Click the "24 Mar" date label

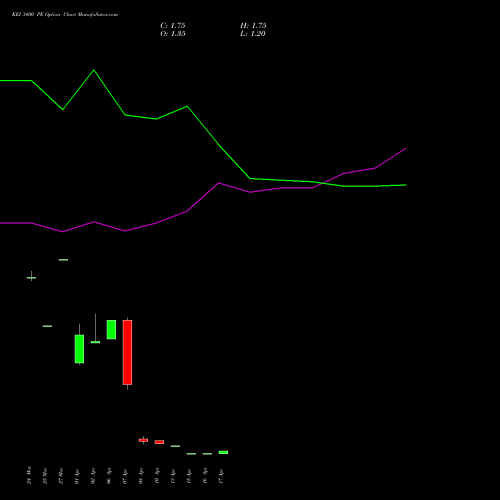[29, 475]
